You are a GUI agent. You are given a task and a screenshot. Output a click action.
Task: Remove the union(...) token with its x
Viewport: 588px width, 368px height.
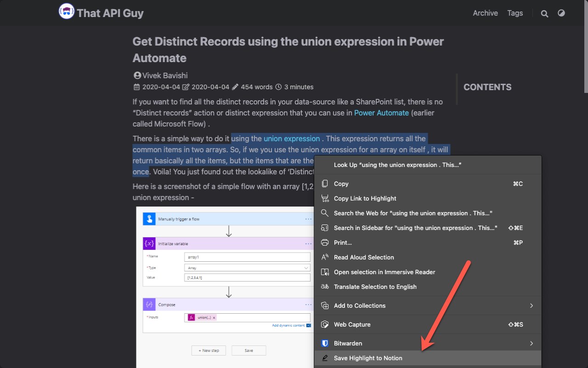coord(214,317)
